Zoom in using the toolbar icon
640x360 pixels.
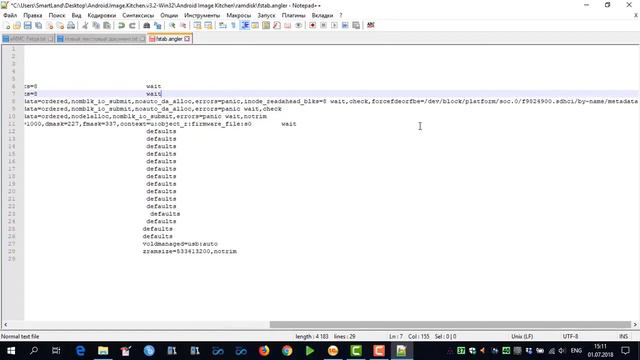click(172, 25)
